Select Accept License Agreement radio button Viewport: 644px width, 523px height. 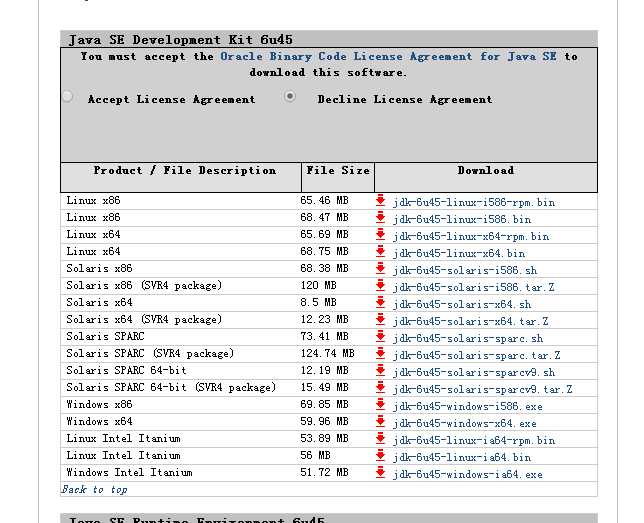coord(68,97)
